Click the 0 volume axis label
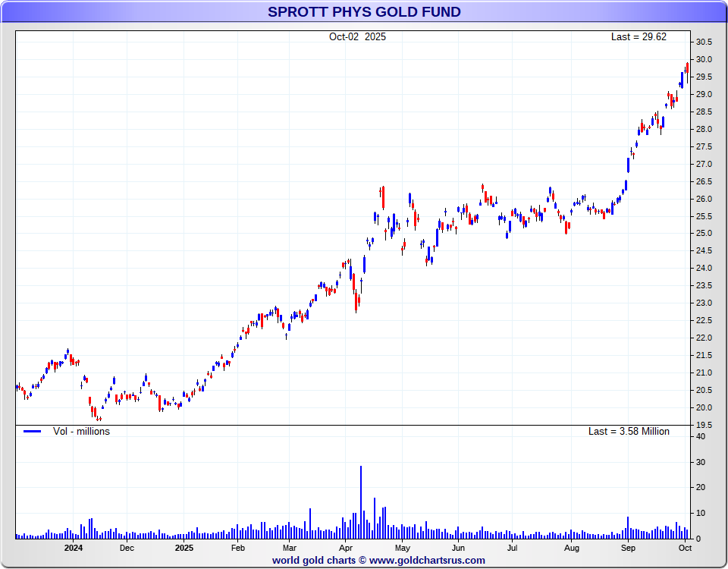728x569 pixels. pyautogui.click(x=698, y=539)
